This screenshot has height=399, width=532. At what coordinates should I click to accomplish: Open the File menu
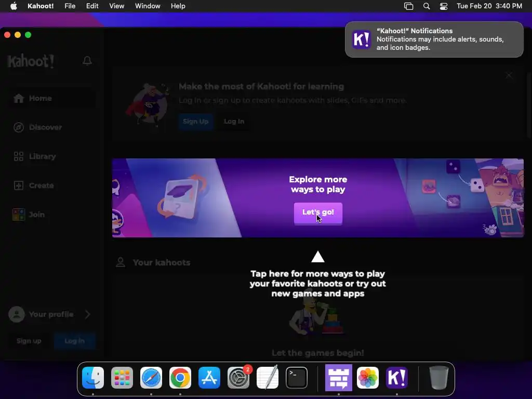pyautogui.click(x=70, y=6)
